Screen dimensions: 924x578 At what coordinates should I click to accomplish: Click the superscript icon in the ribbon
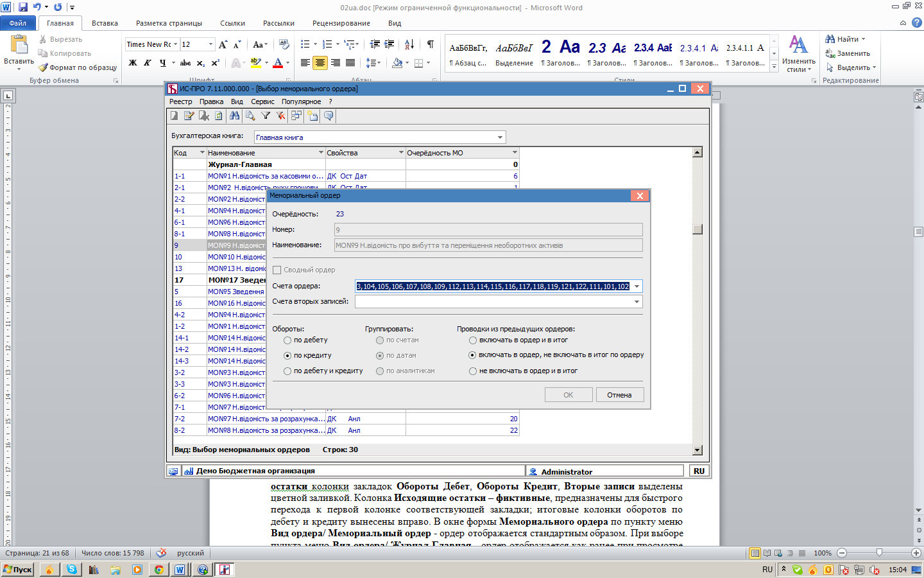(216, 63)
